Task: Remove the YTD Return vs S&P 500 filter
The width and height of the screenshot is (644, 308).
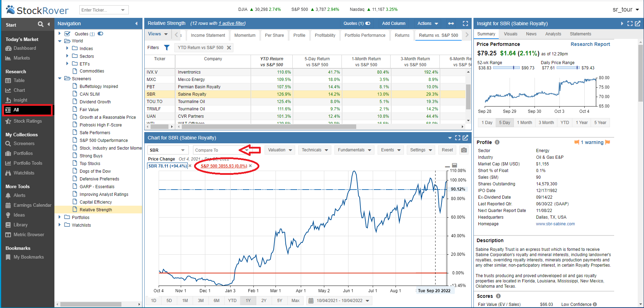Action: pos(229,48)
